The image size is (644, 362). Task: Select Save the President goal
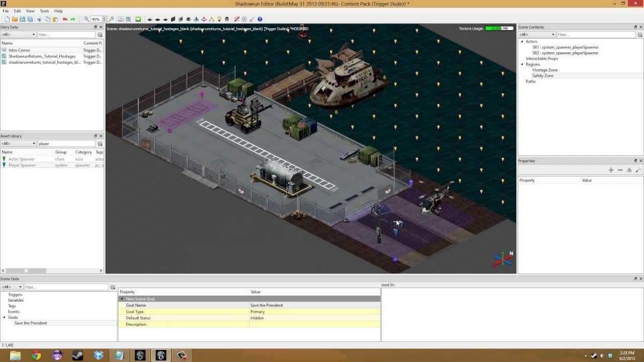click(31, 323)
